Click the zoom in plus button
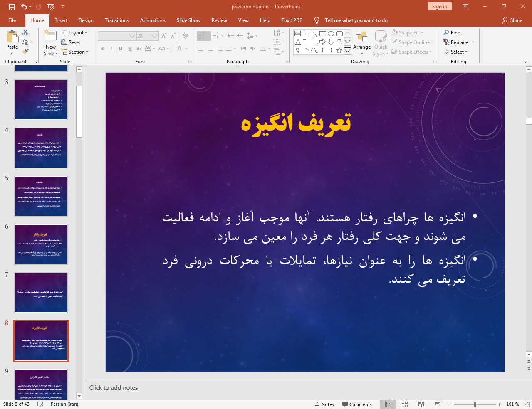The width and height of the screenshot is (532, 409). point(499,404)
